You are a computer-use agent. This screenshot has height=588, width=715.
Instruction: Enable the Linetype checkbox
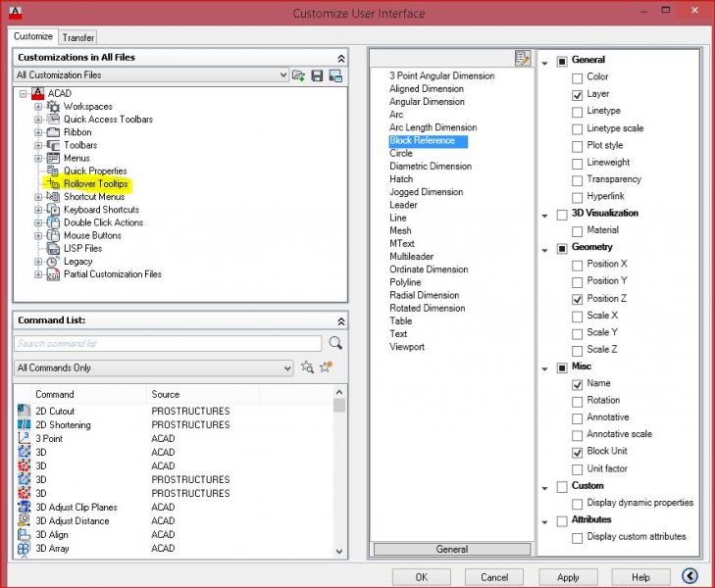(577, 112)
